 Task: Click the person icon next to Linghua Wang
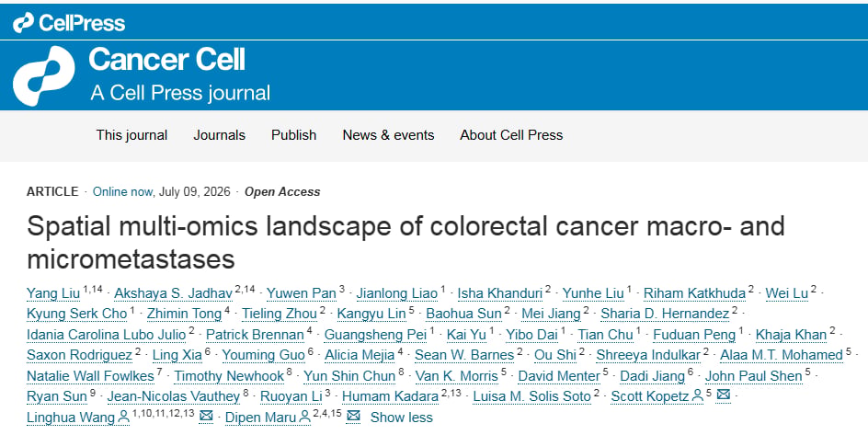tap(124, 417)
